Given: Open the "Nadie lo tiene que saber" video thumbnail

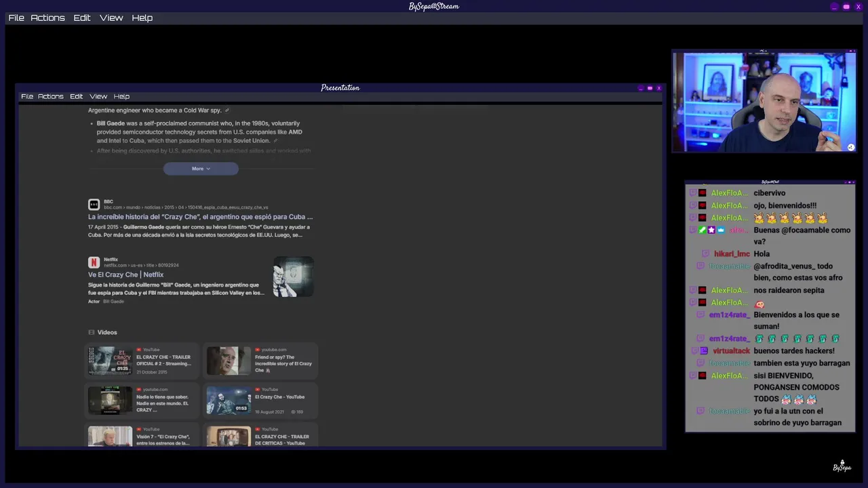Looking at the screenshot, I should [110, 401].
